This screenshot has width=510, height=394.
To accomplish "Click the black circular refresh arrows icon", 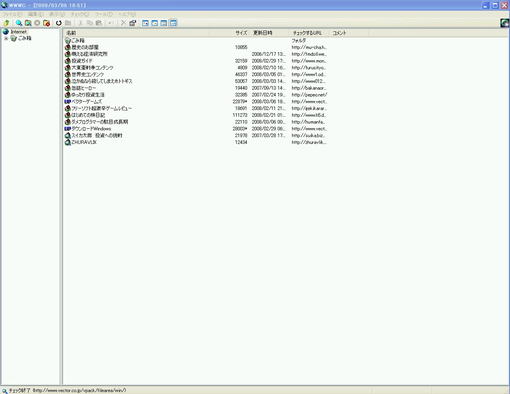I will point(59,23).
